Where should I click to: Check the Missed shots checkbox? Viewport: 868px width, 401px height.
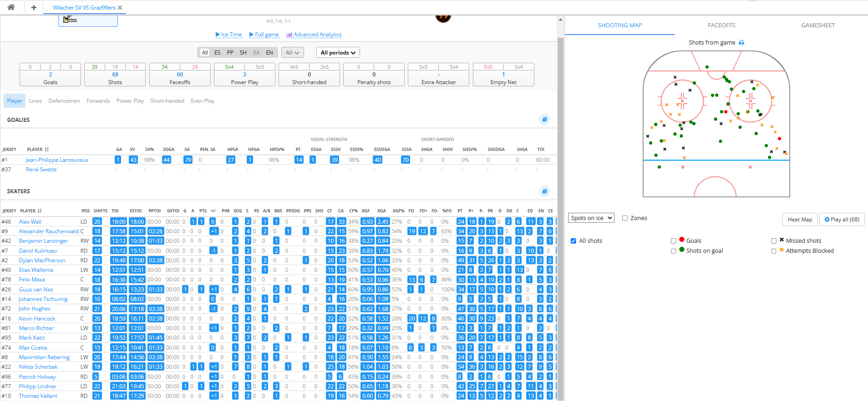774,241
